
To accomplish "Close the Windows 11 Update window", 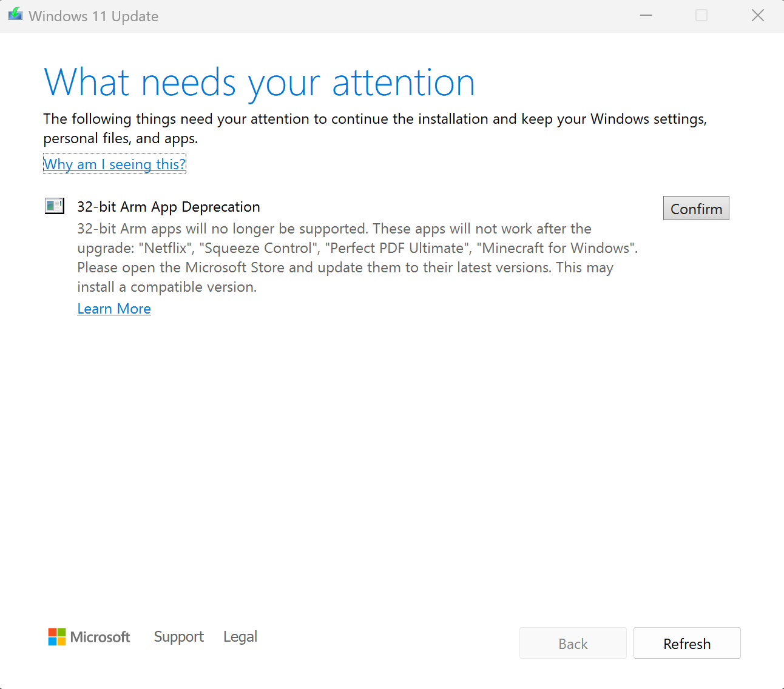I will 758,15.
